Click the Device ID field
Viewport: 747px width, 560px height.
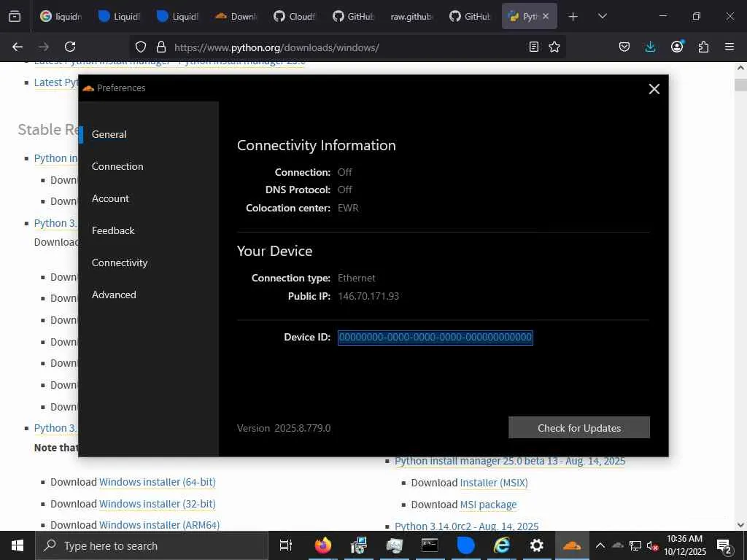point(435,338)
